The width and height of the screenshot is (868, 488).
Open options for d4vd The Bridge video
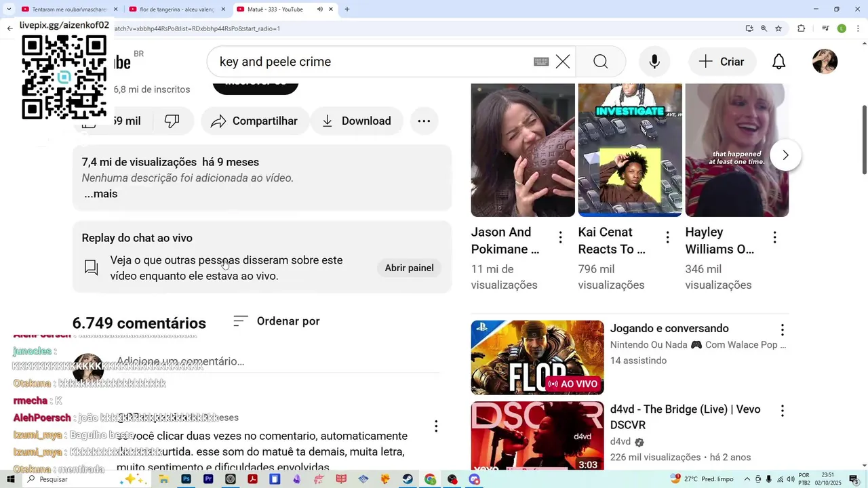782,411
